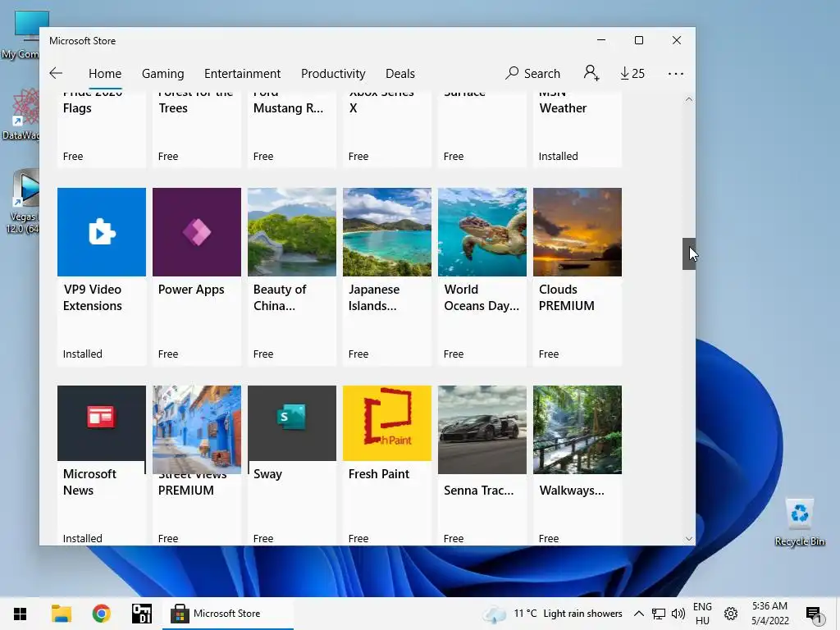Open World Oceans Day turtle thumbnail
The width and height of the screenshot is (840, 630).
point(482,232)
